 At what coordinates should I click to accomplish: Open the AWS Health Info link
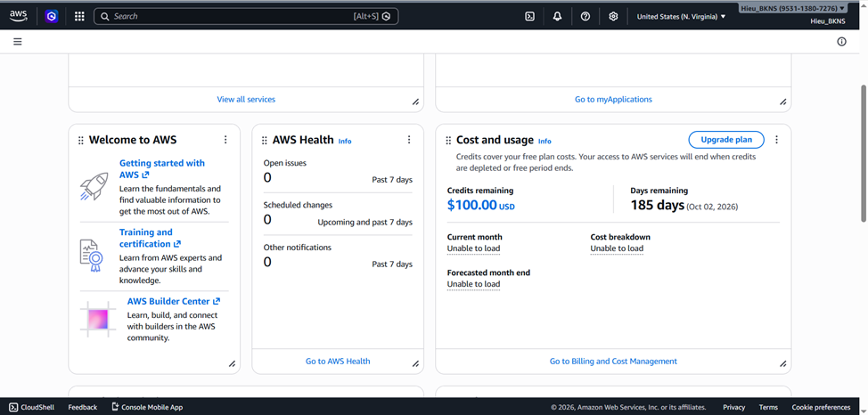(345, 141)
